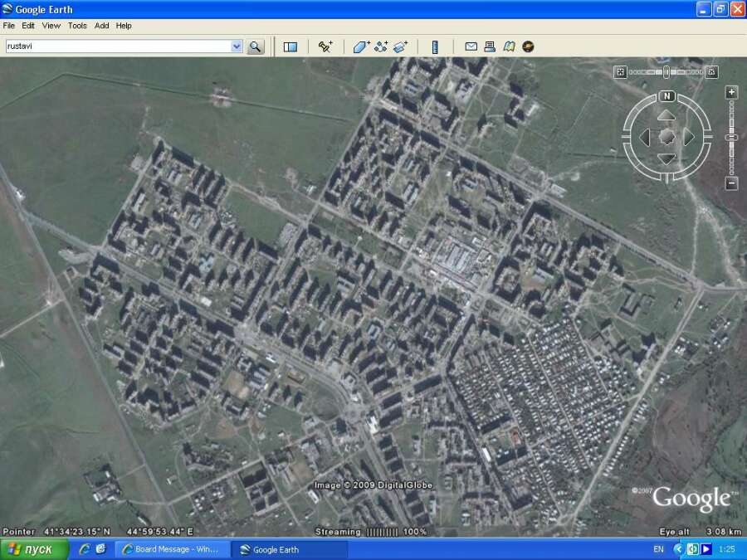Add a polygon to the map
Viewport: 747px width, 560px height.
(361, 46)
